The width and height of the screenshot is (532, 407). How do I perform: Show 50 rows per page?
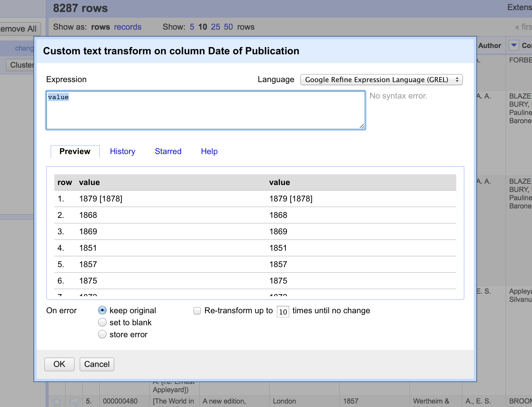(x=228, y=27)
